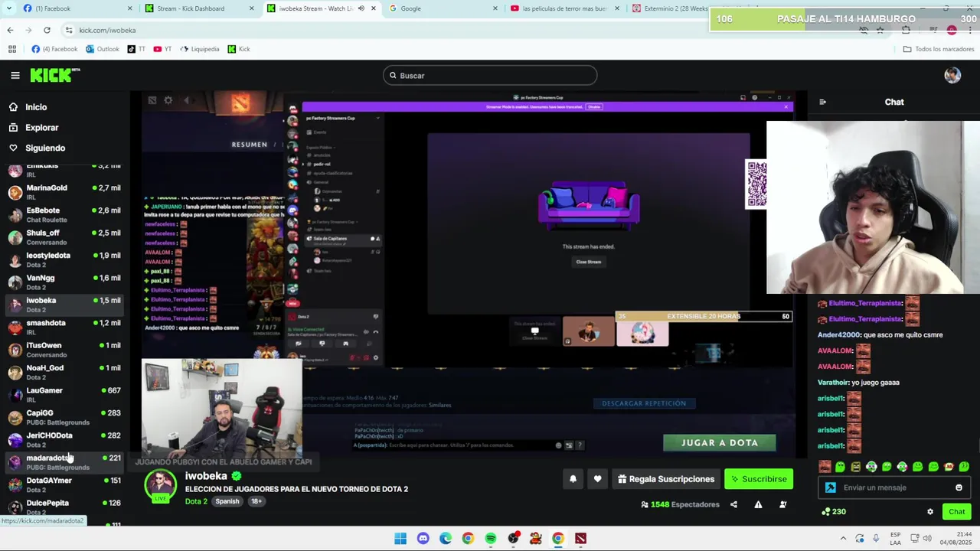Open Spotify from taskbar
This screenshot has height=551, width=980.
[491, 539]
